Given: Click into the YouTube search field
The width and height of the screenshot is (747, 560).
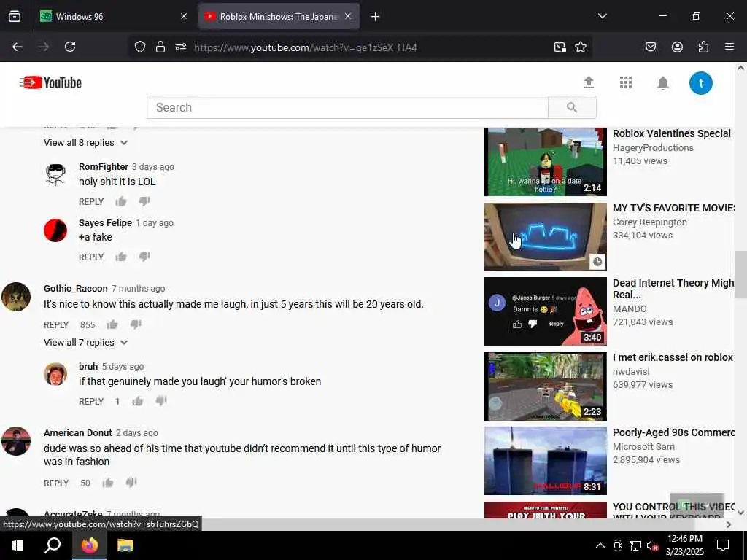Looking at the screenshot, I should (x=347, y=107).
